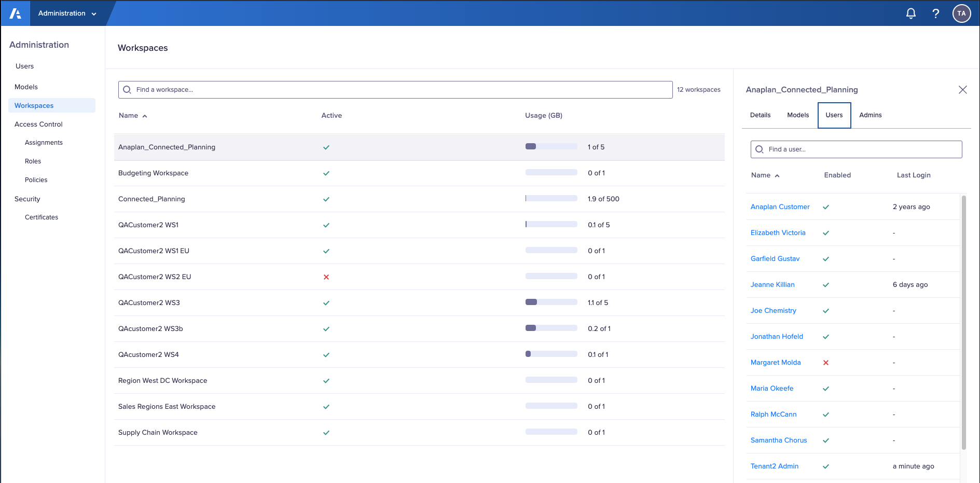Sort users by Name column arrow
Screen dimensions: 980x483
click(777, 176)
